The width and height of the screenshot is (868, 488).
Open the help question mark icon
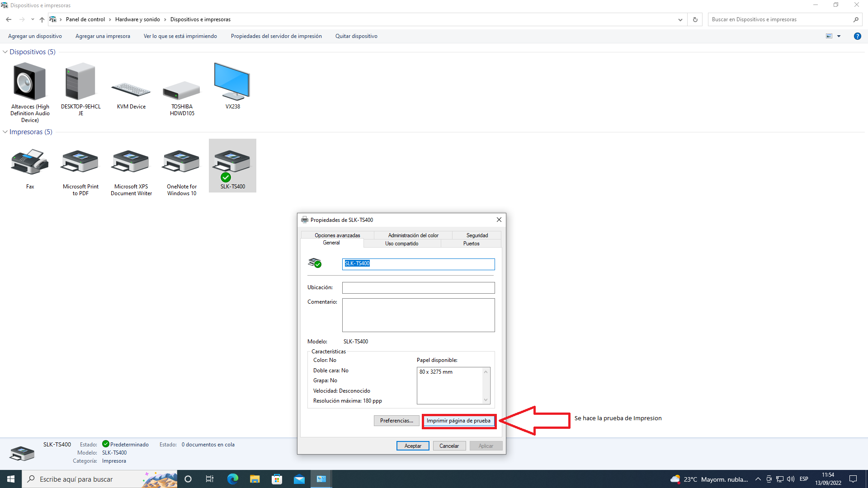click(857, 36)
